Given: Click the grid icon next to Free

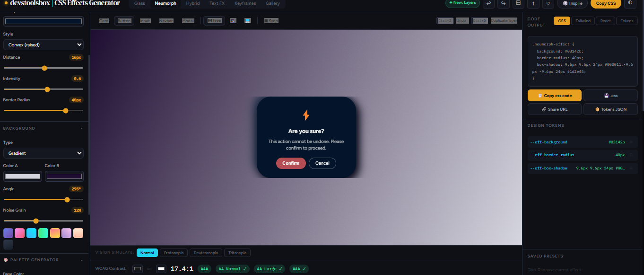Looking at the screenshot, I should click(233, 21).
